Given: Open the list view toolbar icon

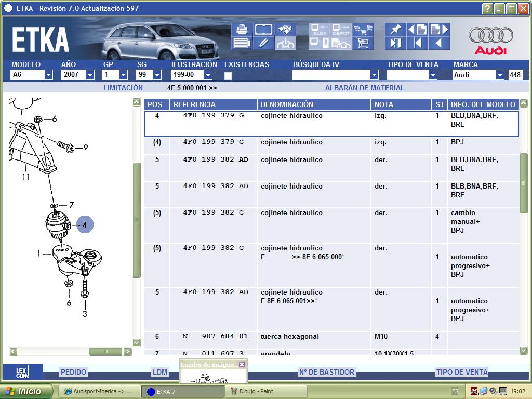Looking at the screenshot, I should [x=242, y=43].
